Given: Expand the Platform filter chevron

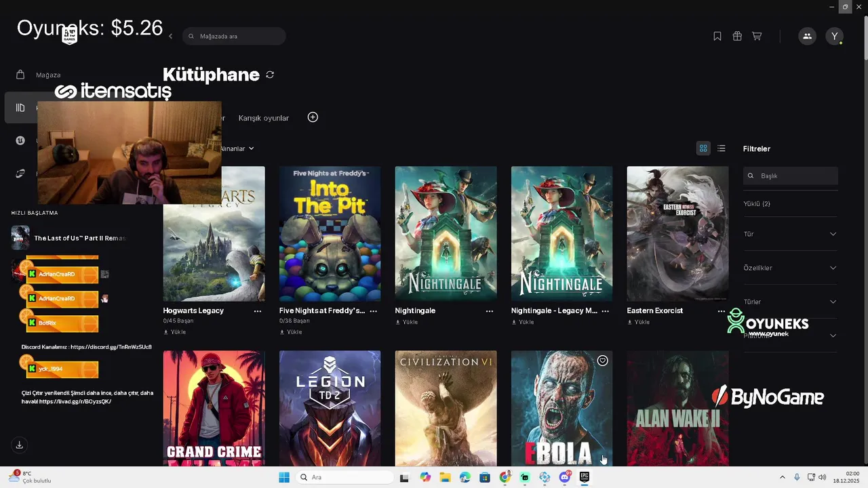Looking at the screenshot, I should 833,335.
